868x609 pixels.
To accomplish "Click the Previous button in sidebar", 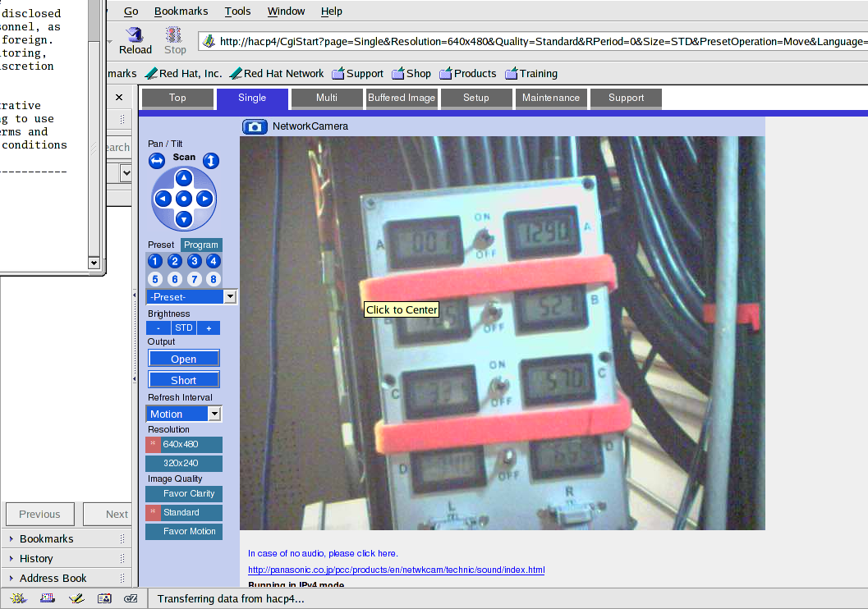I will [x=40, y=514].
